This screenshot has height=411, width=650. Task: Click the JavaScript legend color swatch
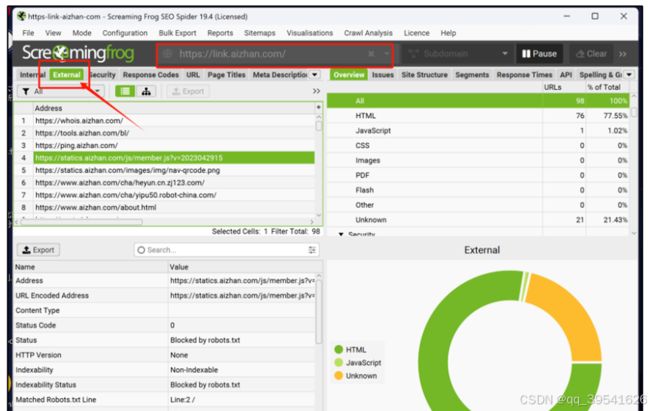pyautogui.click(x=339, y=362)
